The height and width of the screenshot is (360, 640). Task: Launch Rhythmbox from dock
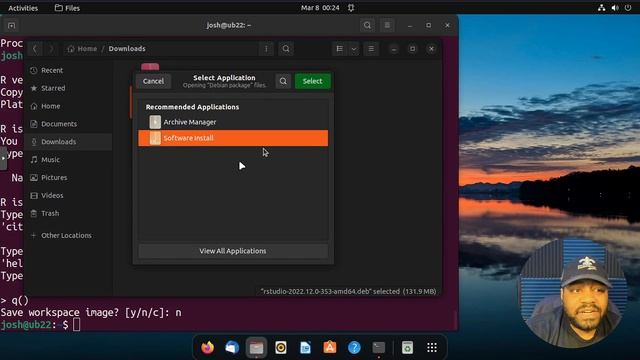click(281, 348)
